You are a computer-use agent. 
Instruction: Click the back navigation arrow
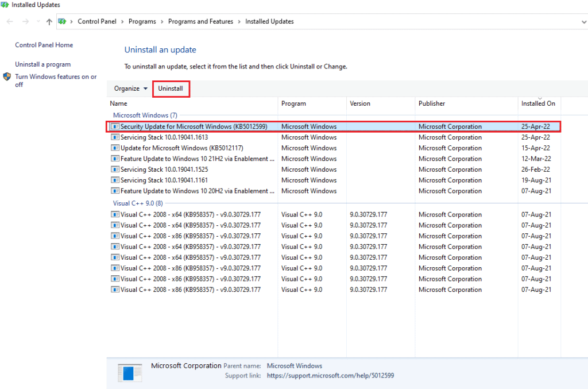pos(9,21)
